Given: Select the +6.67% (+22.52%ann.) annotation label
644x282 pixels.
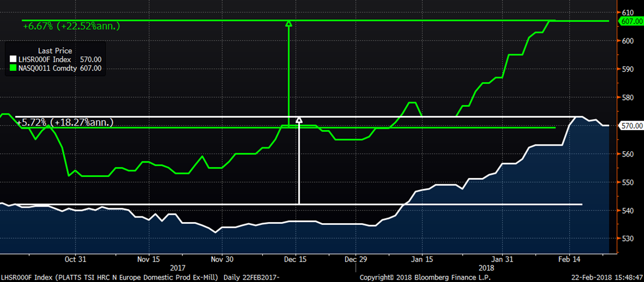Looking at the screenshot, I should pyautogui.click(x=71, y=26).
